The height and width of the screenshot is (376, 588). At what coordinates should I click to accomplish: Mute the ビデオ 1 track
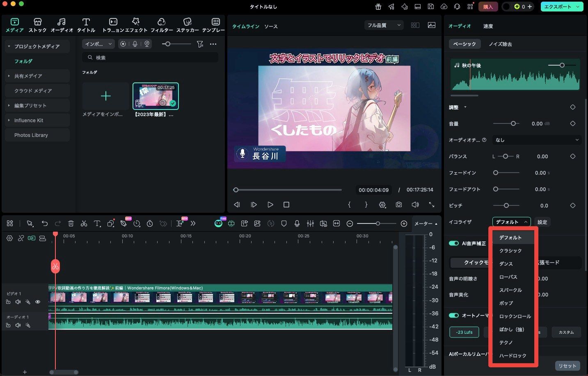(18, 302)
